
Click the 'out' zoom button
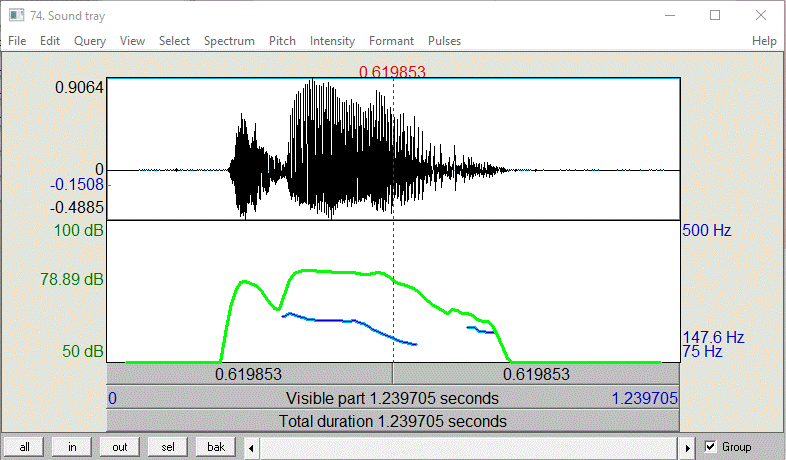pyautogui.click(x=120, y=447)
